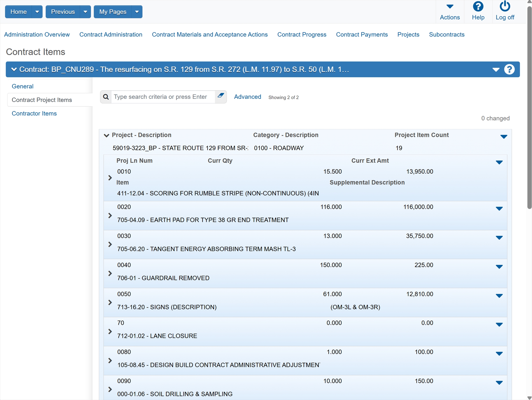Collapse the Project - Description group

(106, 135)
